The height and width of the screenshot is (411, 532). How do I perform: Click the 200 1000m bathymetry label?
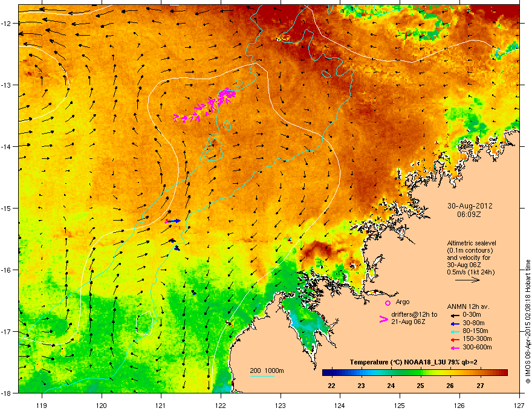tap(267, 371)
